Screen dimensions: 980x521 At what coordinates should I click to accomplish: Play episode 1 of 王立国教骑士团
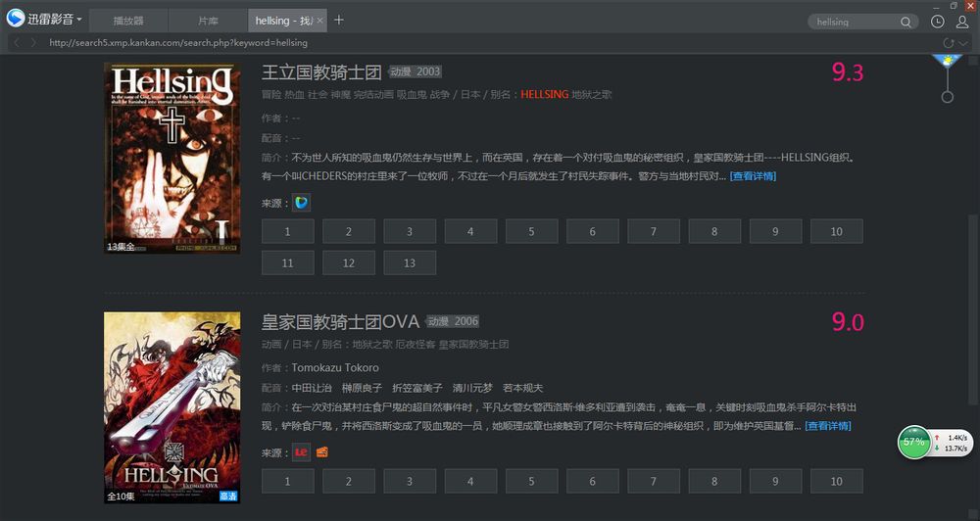click(x=287, y=231)
